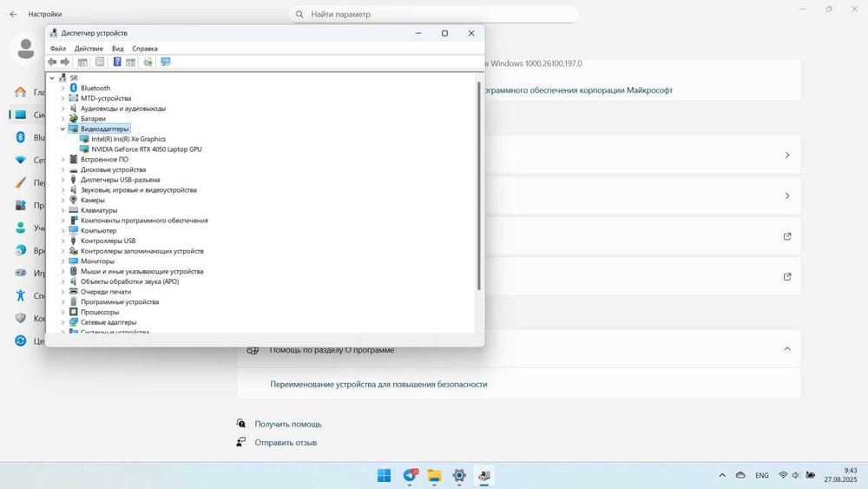Open the Справка menu
The height and width of the screenshot is (489, 868).
tap(145, 49)
